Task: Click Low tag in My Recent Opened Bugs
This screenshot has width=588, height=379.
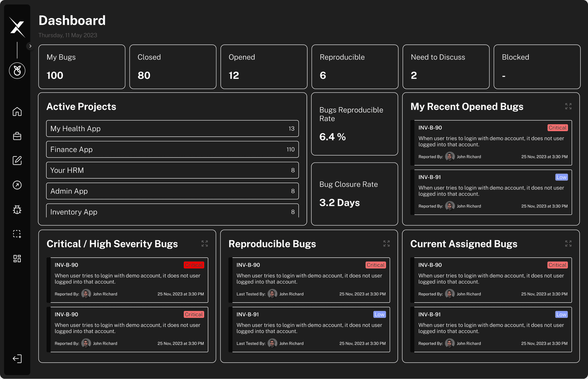Action: 562,177
